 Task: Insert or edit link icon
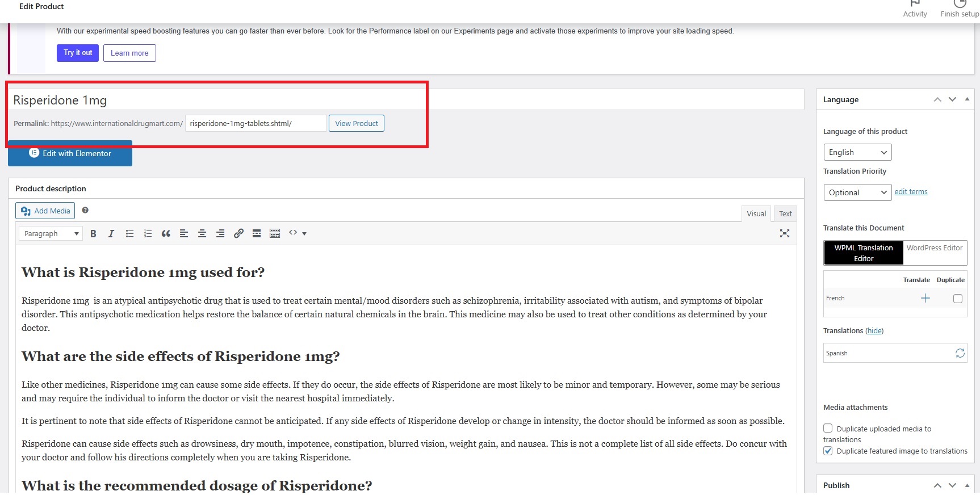coord(238,233)
